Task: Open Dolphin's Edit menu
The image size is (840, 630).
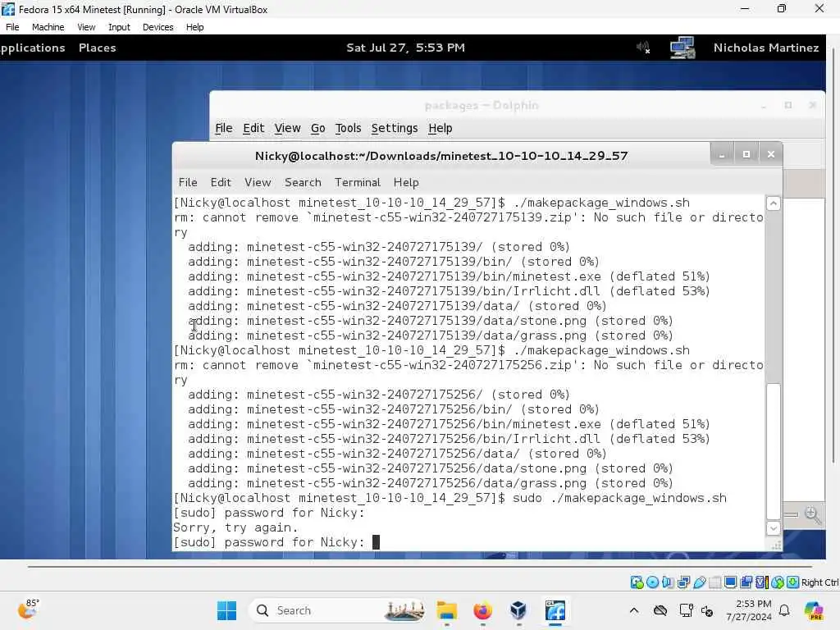Action: 253,128
